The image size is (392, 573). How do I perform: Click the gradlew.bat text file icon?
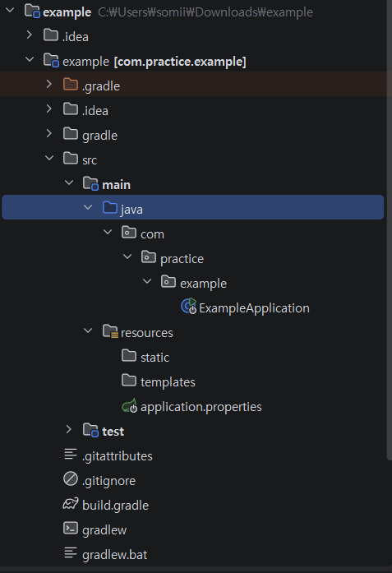[71, 553]
